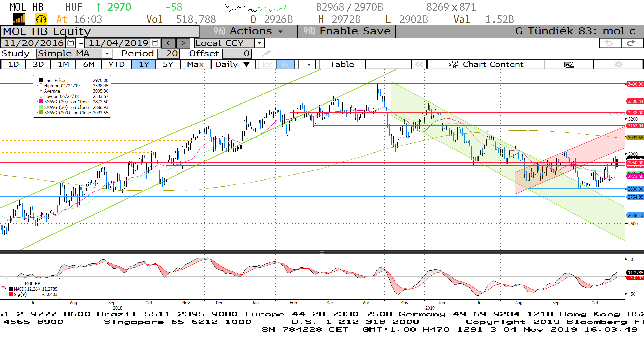
Task: Open the 96) Actions menu
Action: 248,31
